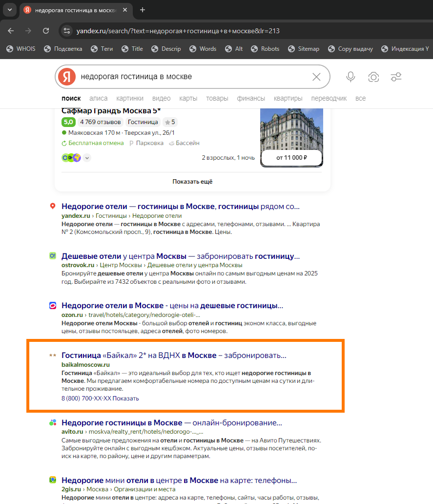Open the Sitemap bookmark
433x504 pixels.
[x=304, y=49]
